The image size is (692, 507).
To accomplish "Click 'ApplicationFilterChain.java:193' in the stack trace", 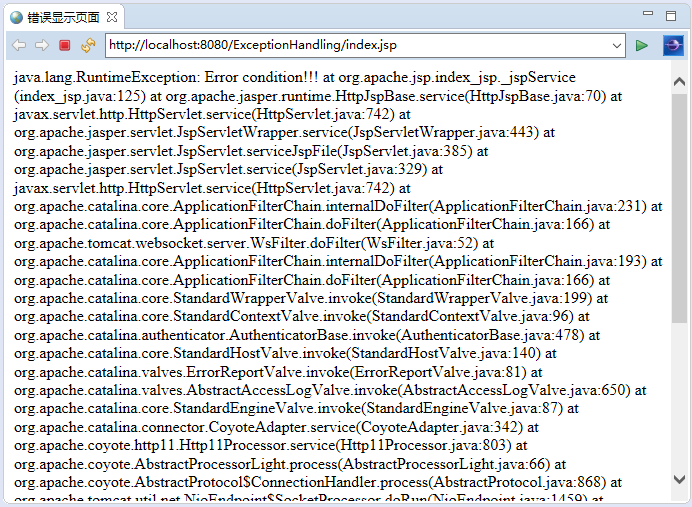I will point(538,261).
